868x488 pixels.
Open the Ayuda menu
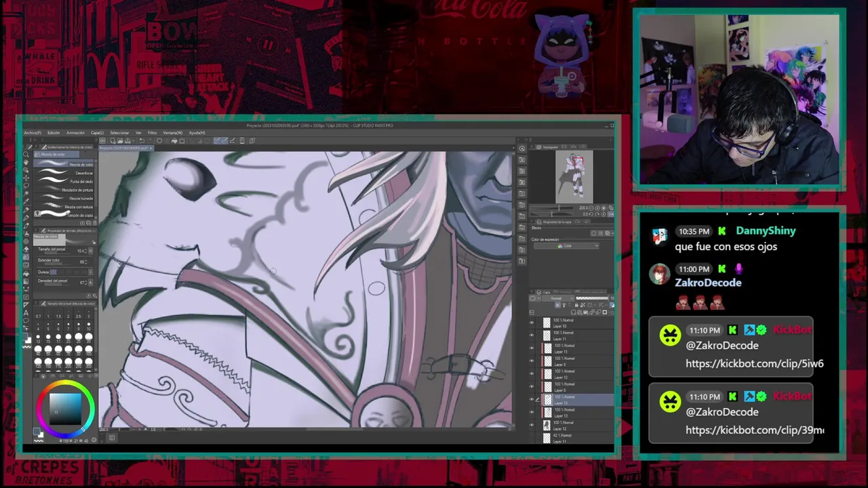[x=197, y=133]
